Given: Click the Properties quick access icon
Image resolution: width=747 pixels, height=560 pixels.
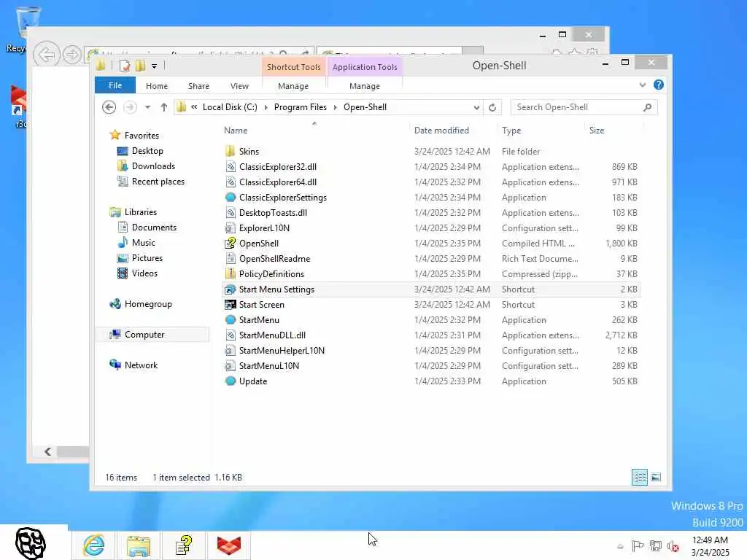Looking at the screenshot, I should coord(124,66).
